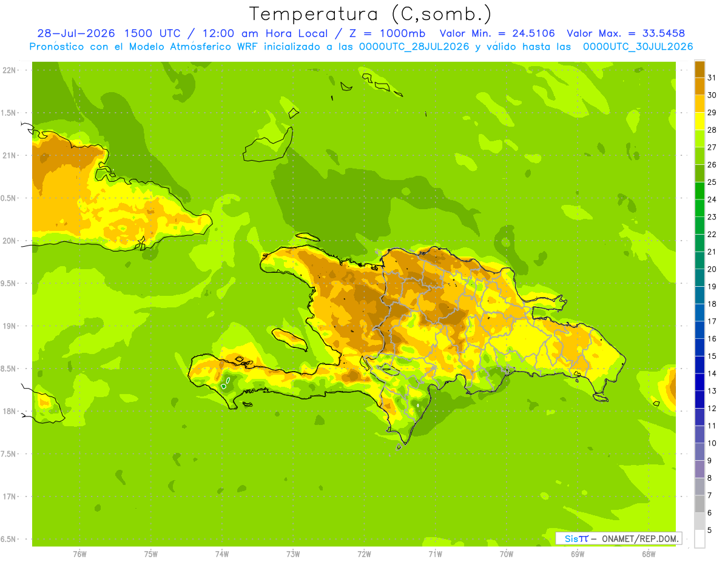Image resolution: width=728 pixels, height=562 pixels.
Task: Click the colour scale label "10"
Action: point(712,443)
